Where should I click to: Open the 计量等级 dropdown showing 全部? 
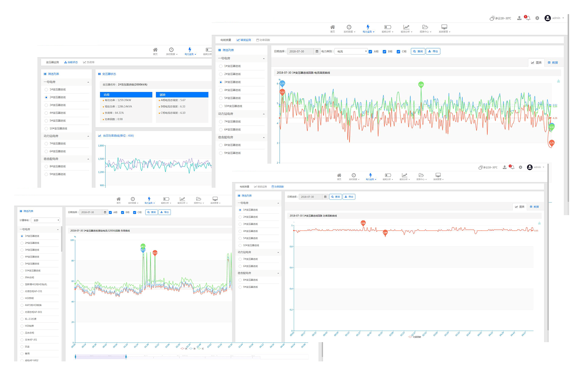(x=46, y=220)
